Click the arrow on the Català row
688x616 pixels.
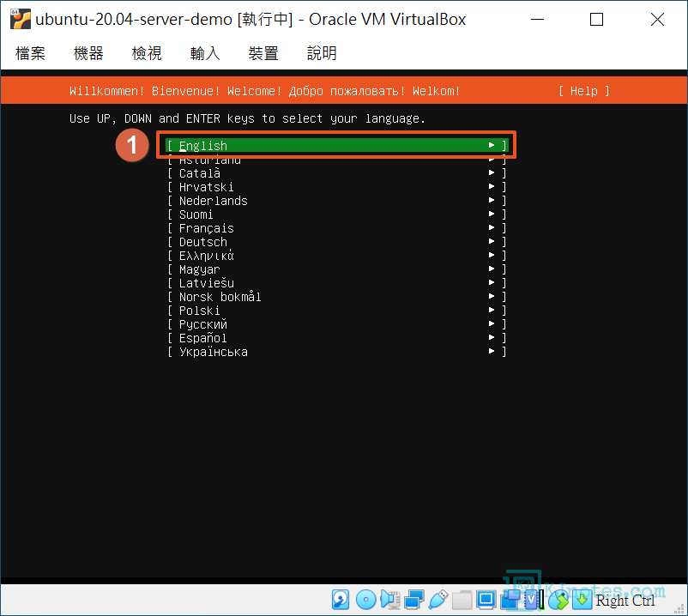click(492, 172)
